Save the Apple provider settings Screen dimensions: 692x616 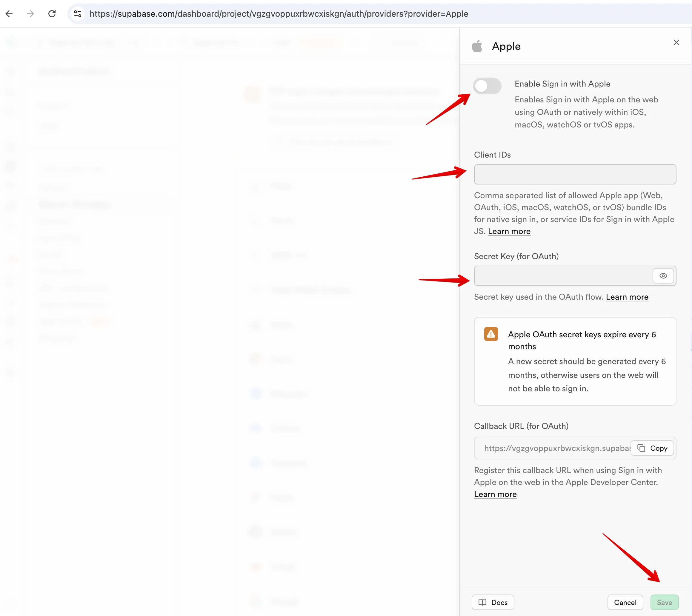[x=664, y=603]
